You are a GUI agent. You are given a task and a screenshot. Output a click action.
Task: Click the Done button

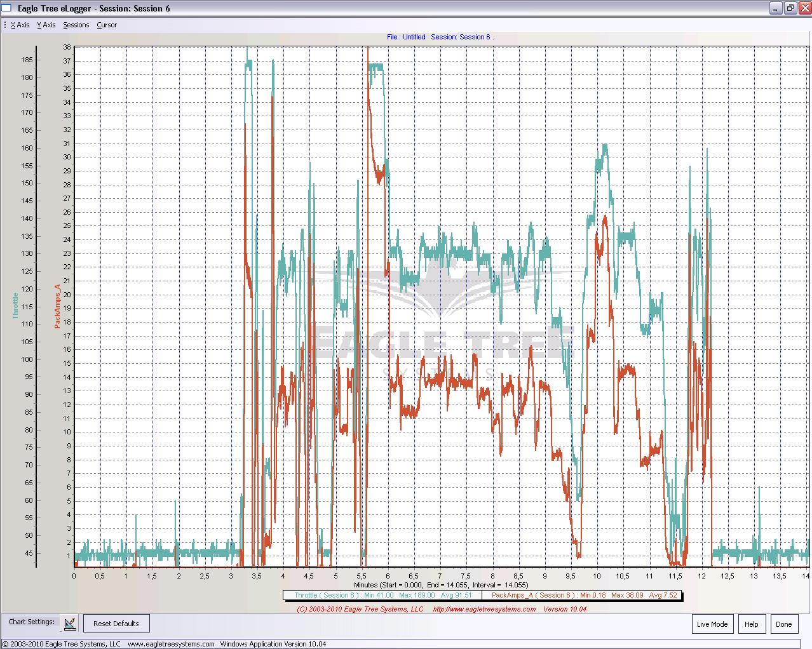[x=783, y=624]
